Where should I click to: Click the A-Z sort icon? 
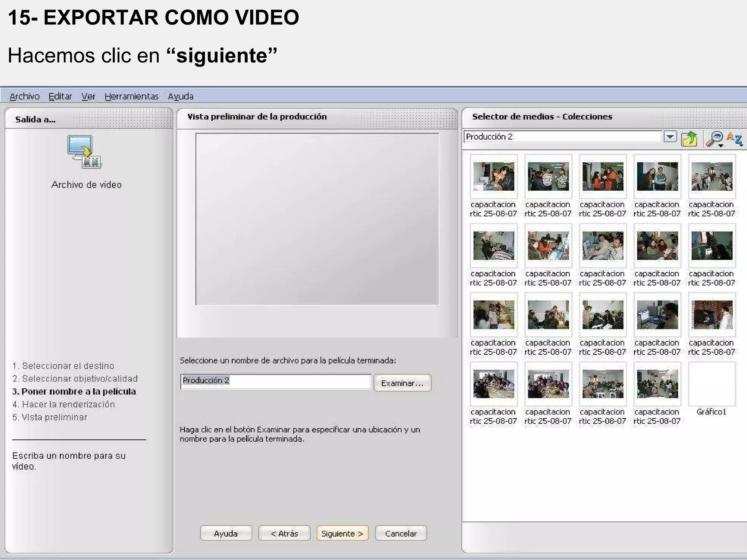tap(735, 139)
